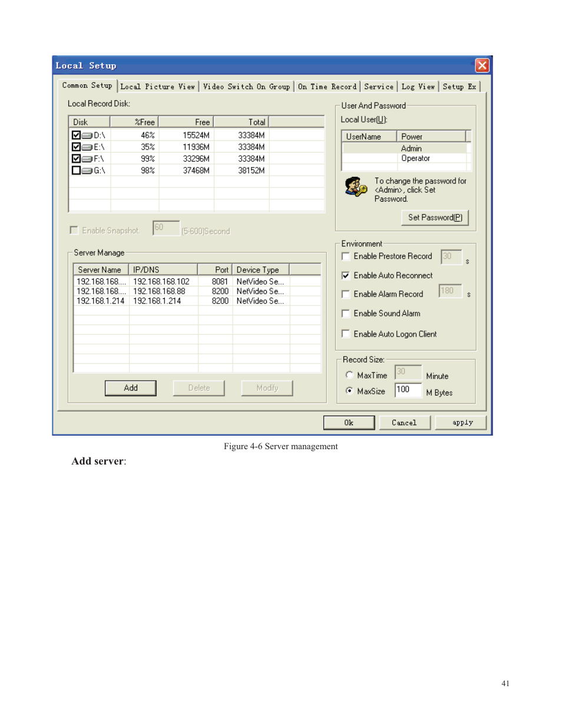Select the MaxTime radio button

coord(349,375)
